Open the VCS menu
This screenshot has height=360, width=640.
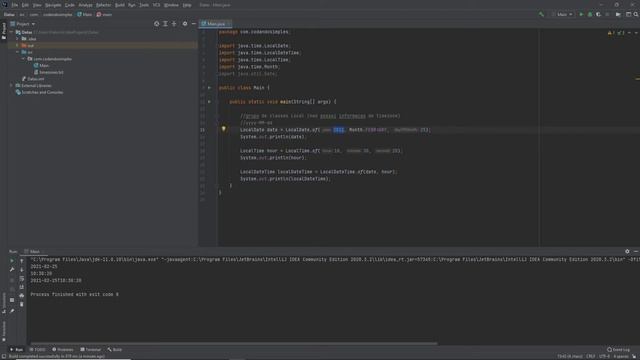156,5
